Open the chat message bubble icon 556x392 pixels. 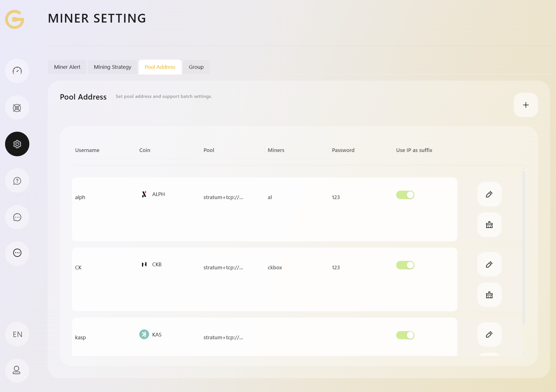[x=17, y=217]
